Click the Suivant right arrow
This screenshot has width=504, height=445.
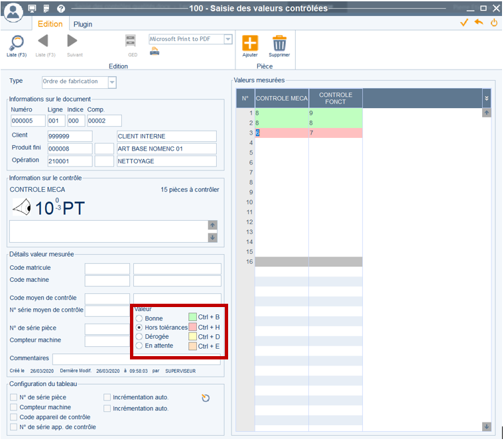click(72, 41)
